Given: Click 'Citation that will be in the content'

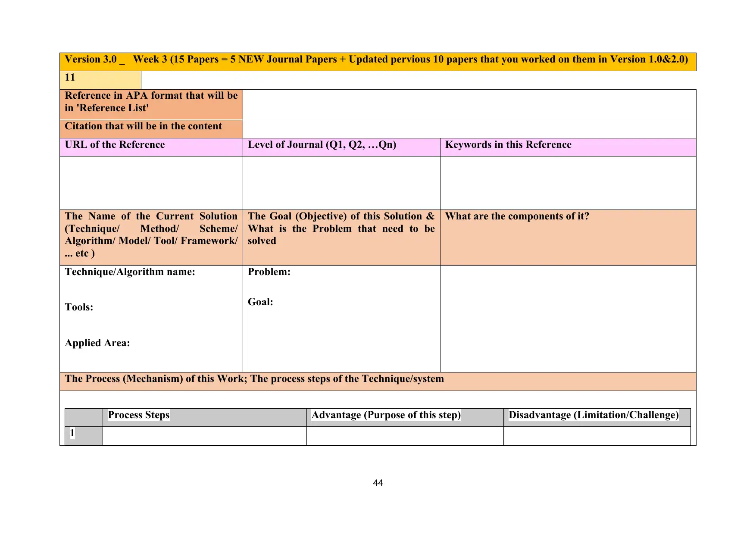Looking at the screenshot, I should 143,126.
